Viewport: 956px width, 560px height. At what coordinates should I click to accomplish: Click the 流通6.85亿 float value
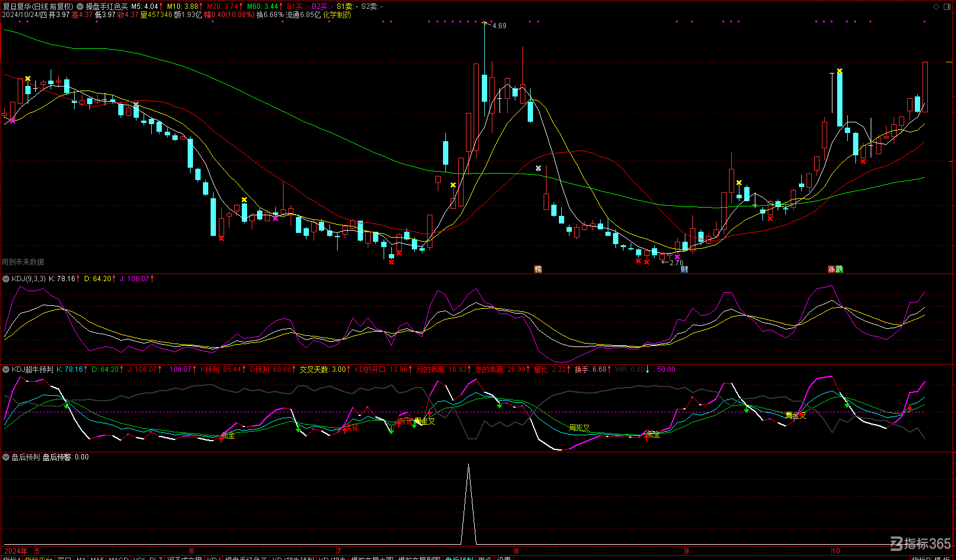(304, 15)
